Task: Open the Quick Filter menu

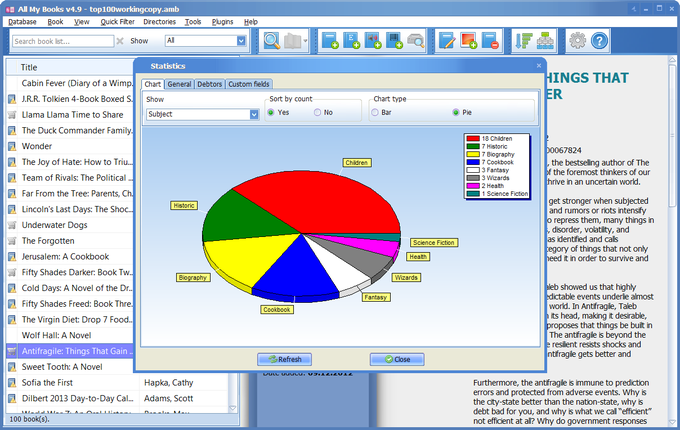Action: [118, 22]
